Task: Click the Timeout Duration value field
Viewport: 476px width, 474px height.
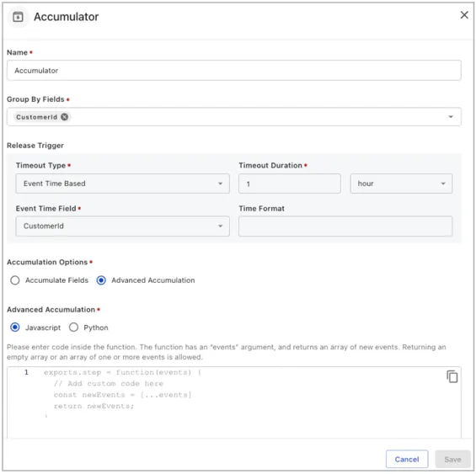Action: 289,184
